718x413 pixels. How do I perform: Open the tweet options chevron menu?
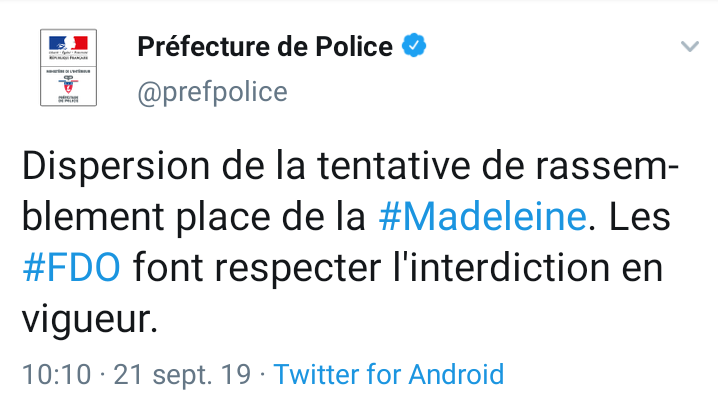point(690,46)
